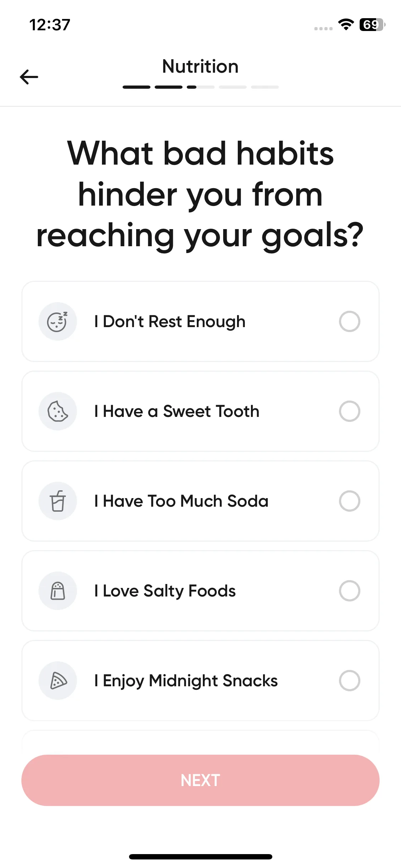Tap the NEXT button
Image resolution: width=401 pixels, height=868 pixels.
[200, 780]
